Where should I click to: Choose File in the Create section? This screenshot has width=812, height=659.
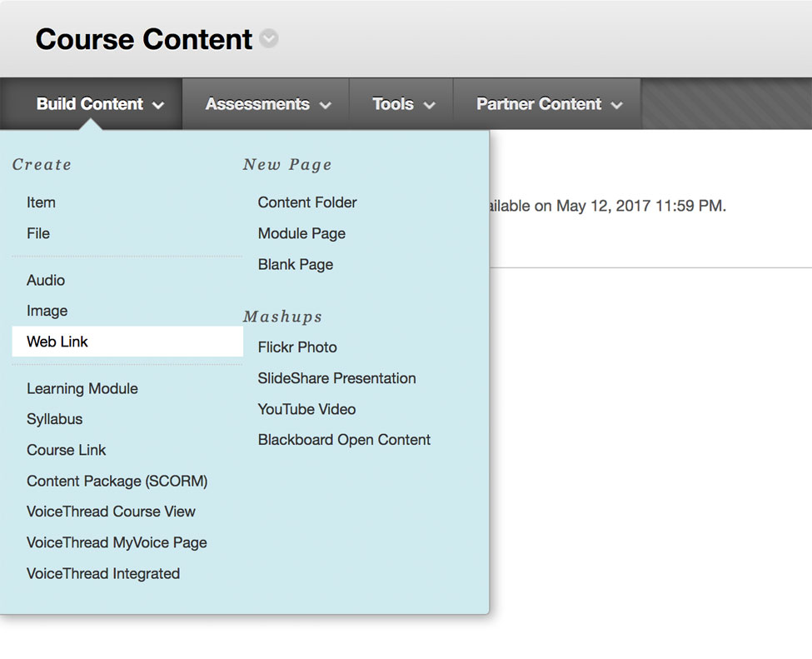(38, 233)
